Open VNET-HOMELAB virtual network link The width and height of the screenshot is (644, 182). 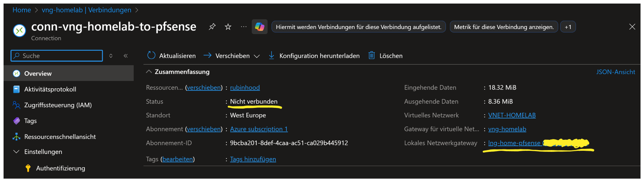(512, 115)
